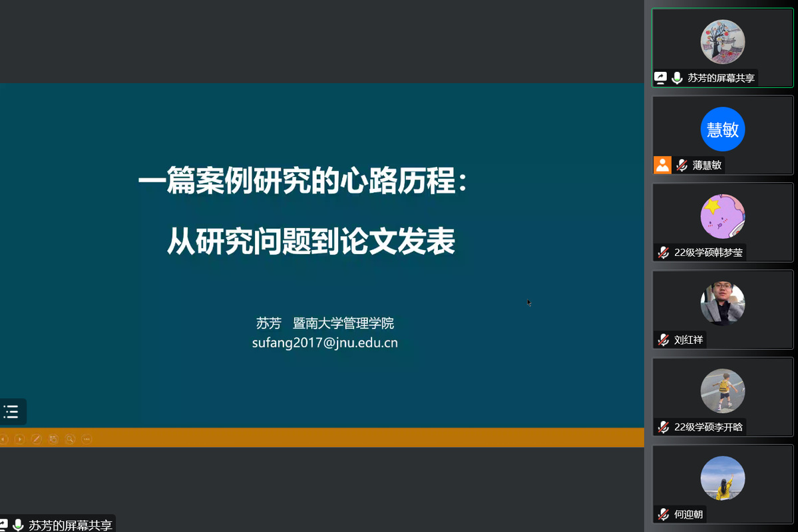This screenshot has width=798, height=532.
Task: Open the magnifier zoom tool
Action: coord(70,439)
